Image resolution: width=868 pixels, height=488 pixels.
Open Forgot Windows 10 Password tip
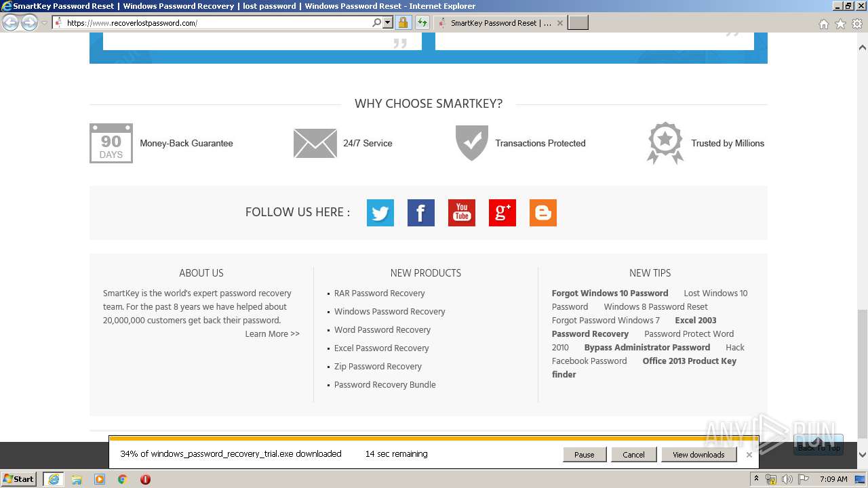click(x=610, y=293)
